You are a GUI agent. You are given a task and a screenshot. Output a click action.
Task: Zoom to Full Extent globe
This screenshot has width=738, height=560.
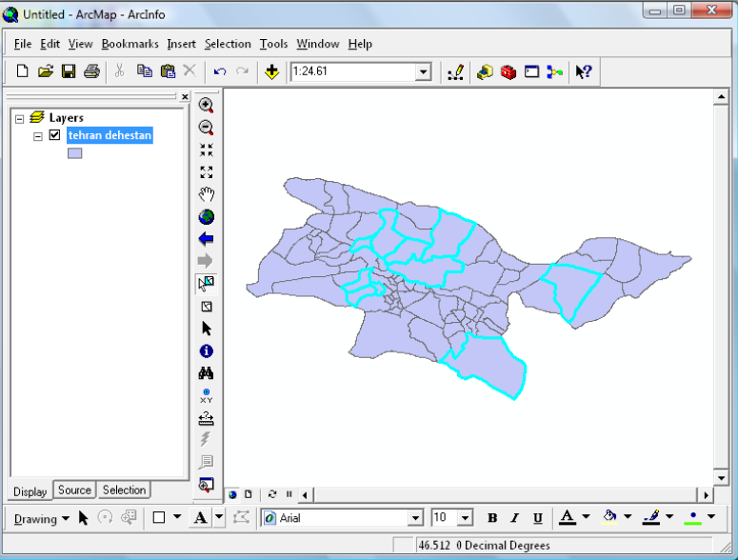tap(206, 217)
